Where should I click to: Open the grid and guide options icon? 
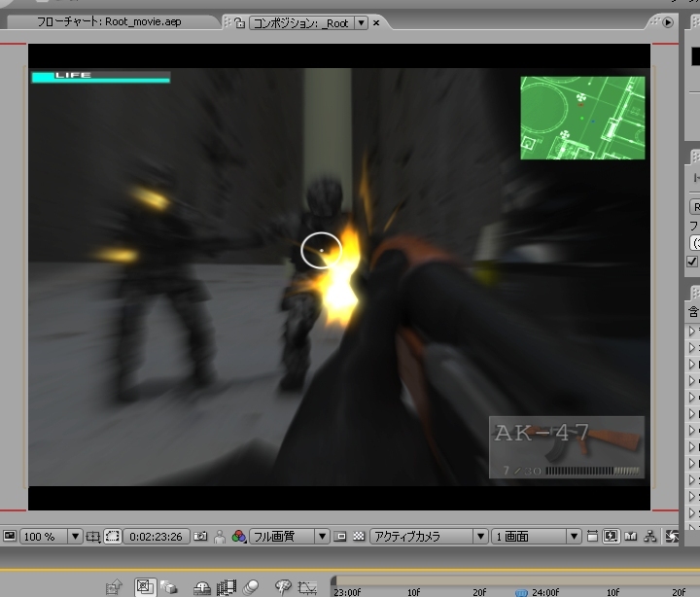(93, 537)
